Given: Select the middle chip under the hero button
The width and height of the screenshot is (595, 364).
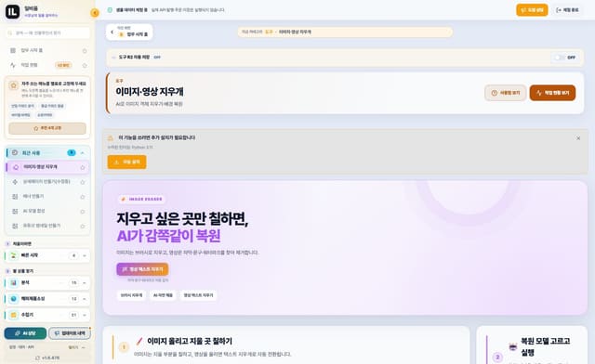Looking at the screenshot, I should 163,295.
